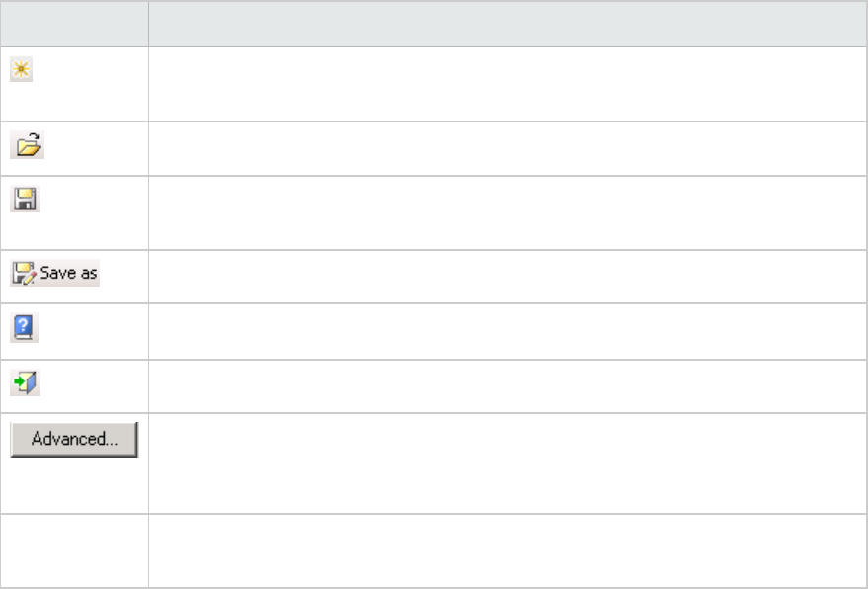The image size is (868, 589).
Task: Click the green arrow Exit icon
Action: click(25, 383)
